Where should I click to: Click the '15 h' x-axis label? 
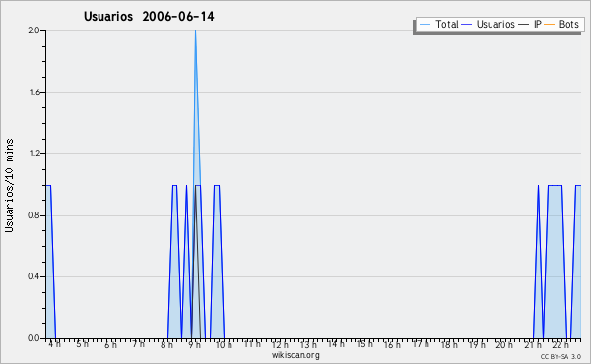(364, 344)
